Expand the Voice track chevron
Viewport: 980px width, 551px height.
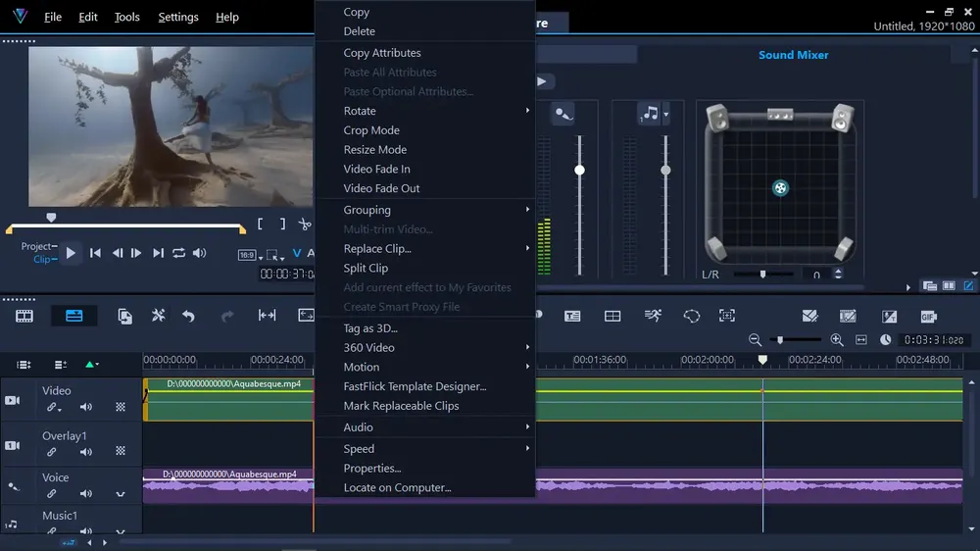[x=120, y=494]
